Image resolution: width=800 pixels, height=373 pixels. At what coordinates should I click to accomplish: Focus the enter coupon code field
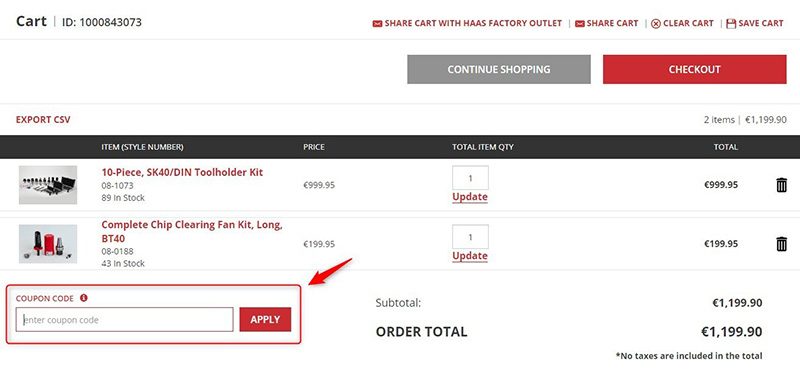(124, 319)
